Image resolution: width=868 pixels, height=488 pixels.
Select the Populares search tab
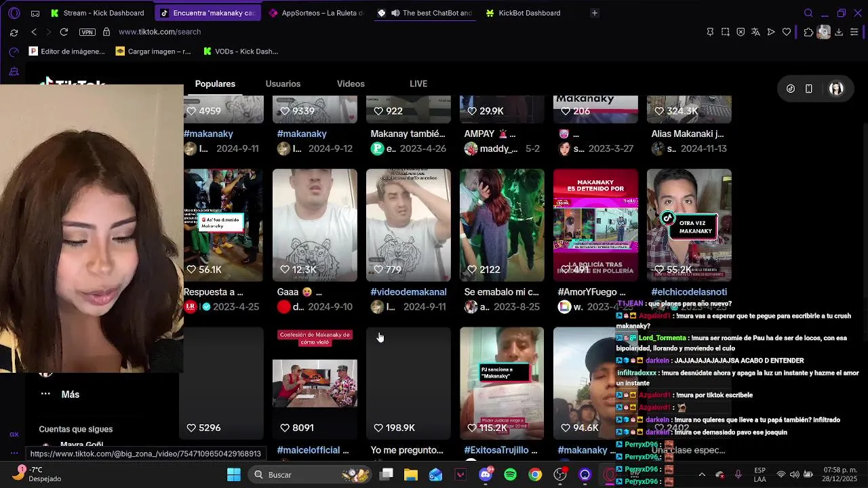tap(215, 83)
